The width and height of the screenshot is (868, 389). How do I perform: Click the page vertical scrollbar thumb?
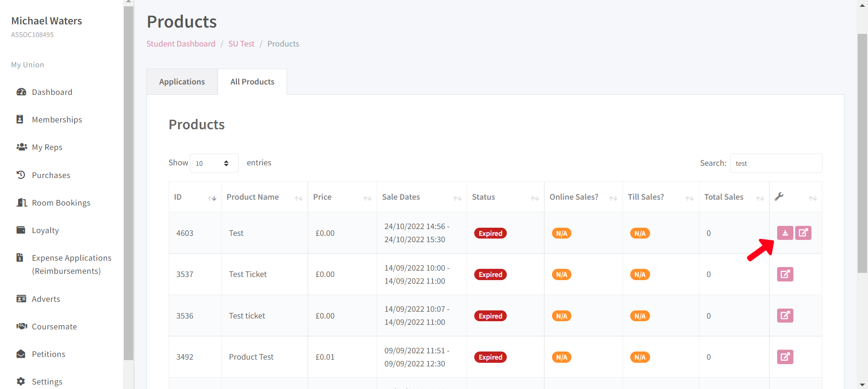click(862, 153)
